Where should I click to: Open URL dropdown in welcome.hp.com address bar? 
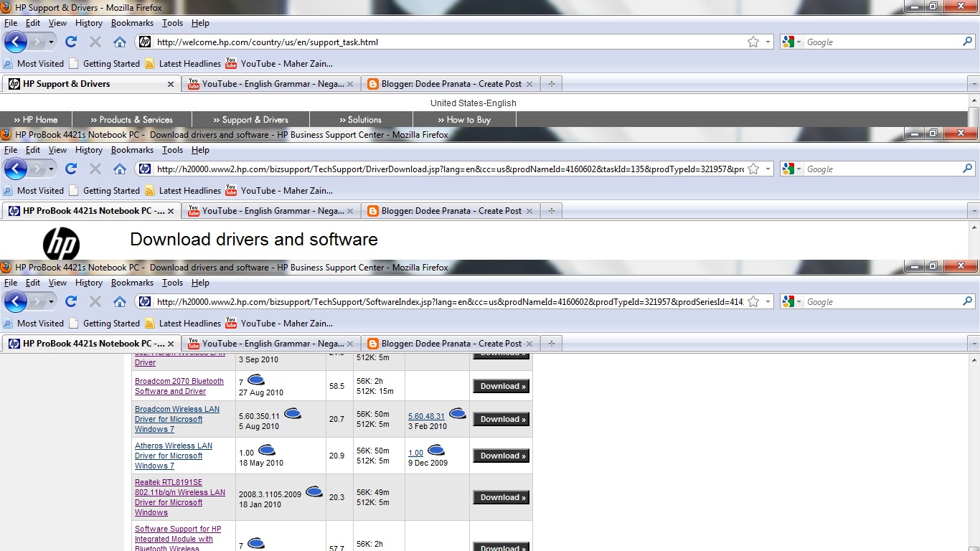(768, 42)
